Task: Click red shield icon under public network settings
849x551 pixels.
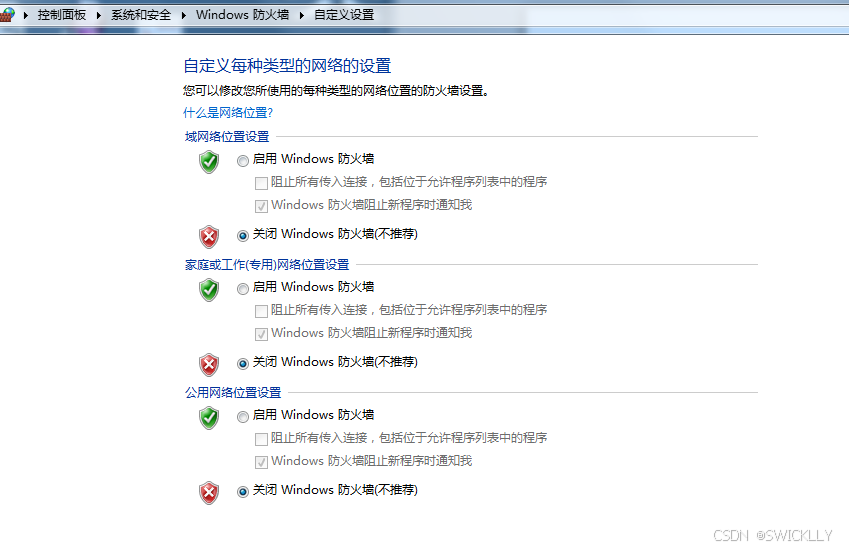Action: click(209, 493)
